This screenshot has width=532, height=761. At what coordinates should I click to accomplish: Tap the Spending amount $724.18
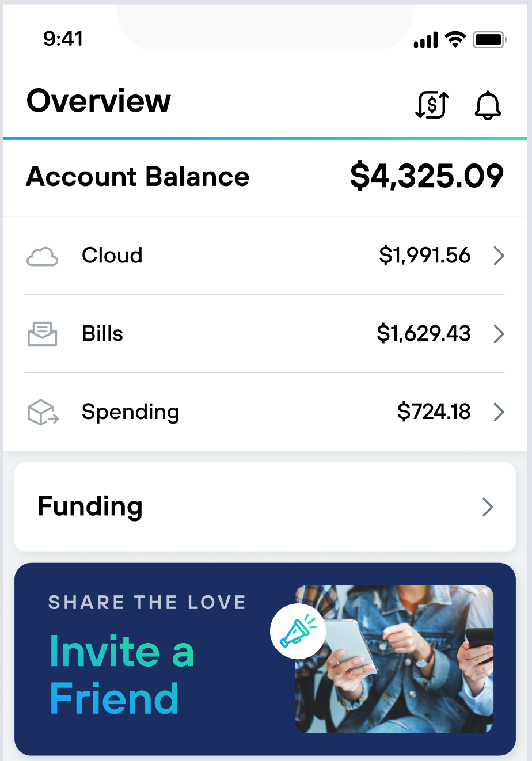coord(434,412)
